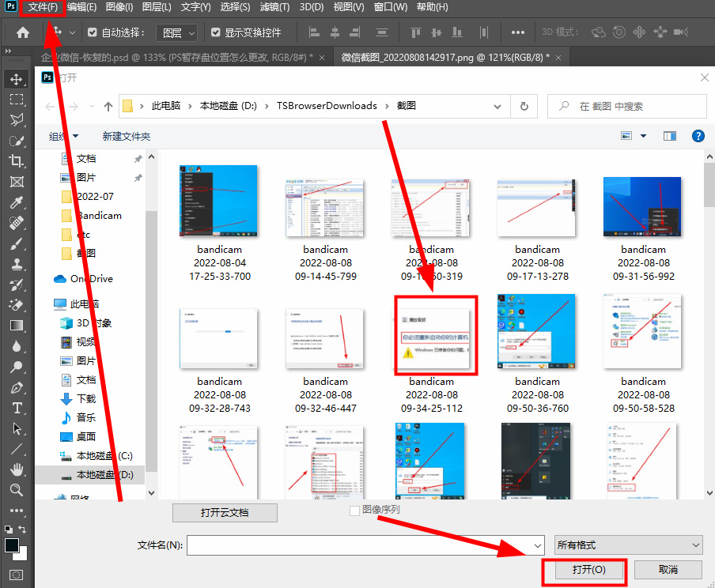Select the Horizontal Type tool

16,408
